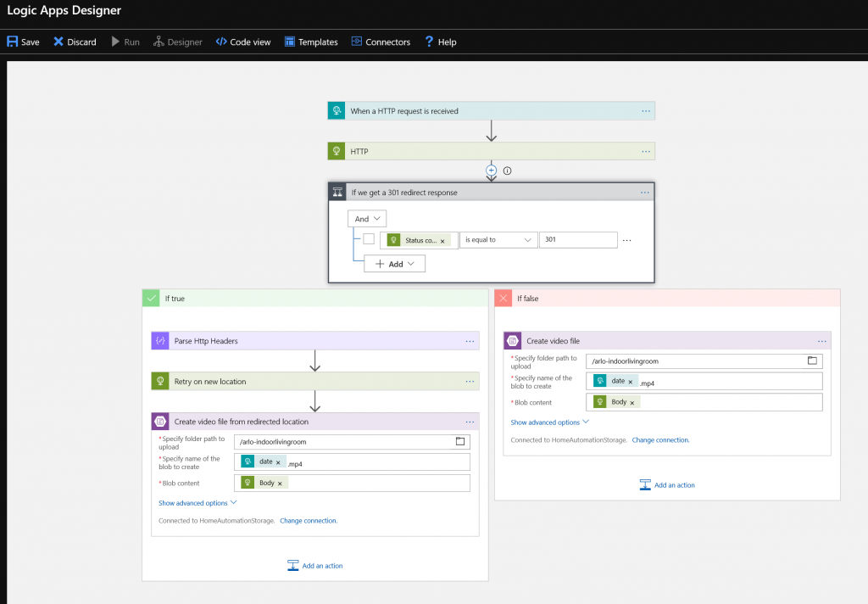Screen dimensions: 868x604
Task: Select Save in the toolbar
Action: (x=23, y=42)
